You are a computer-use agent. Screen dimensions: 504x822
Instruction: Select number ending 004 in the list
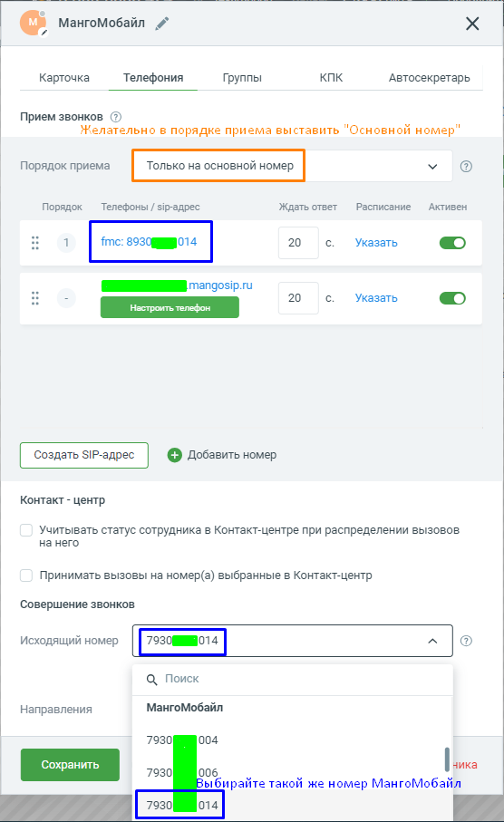tap(182, 740)
